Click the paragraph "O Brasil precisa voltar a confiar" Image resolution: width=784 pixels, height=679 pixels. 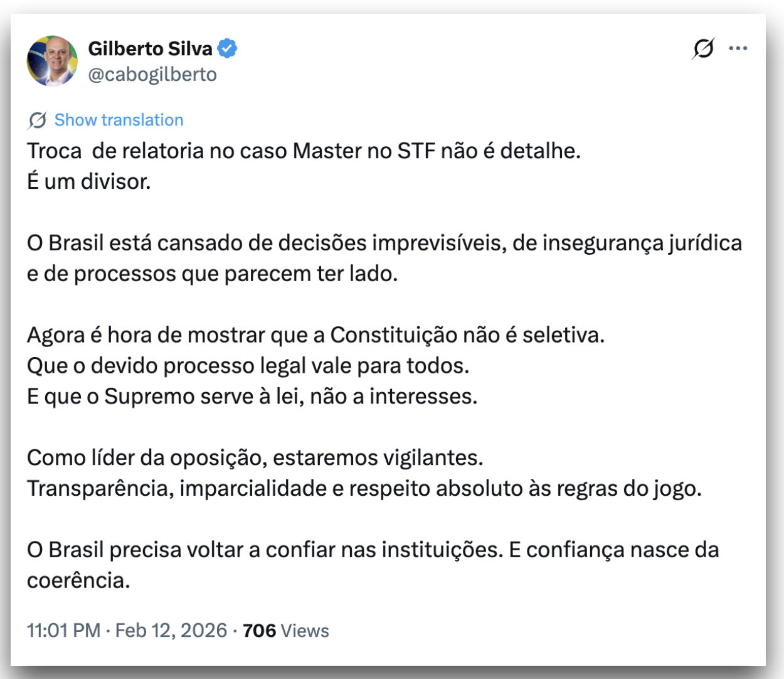[x=373, y=565]
